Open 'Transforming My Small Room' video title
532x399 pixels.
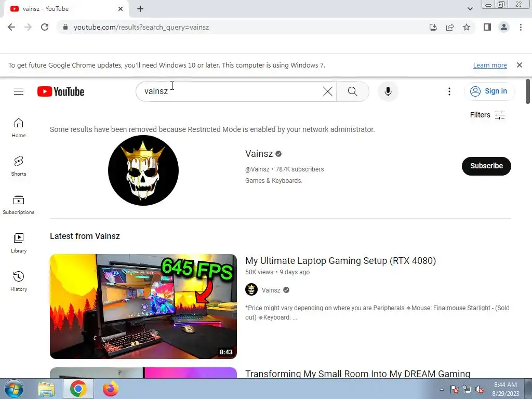pos(357,374)
